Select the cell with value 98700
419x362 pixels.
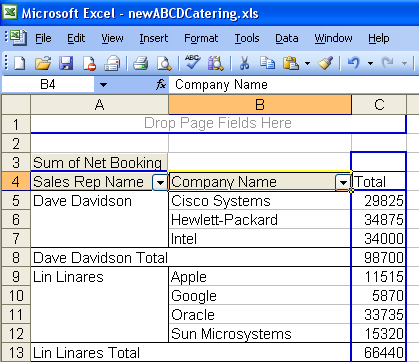pyautogui.click(x=379, y=257)
